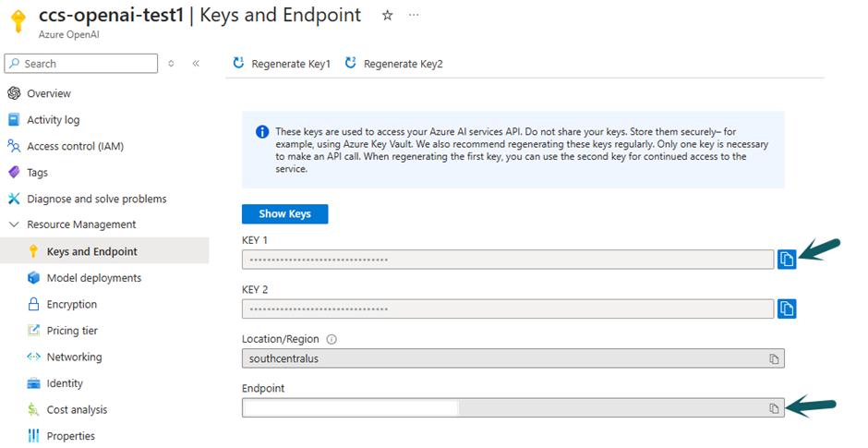Click the yellow key resource icon in header
Viewport: 868px width, 448px height.
18,21
